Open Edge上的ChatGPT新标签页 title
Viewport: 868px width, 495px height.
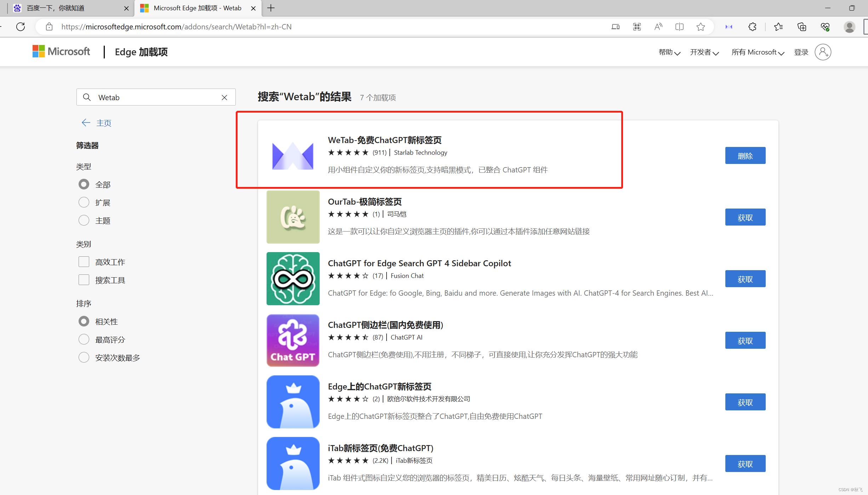[x=379, y=387]
